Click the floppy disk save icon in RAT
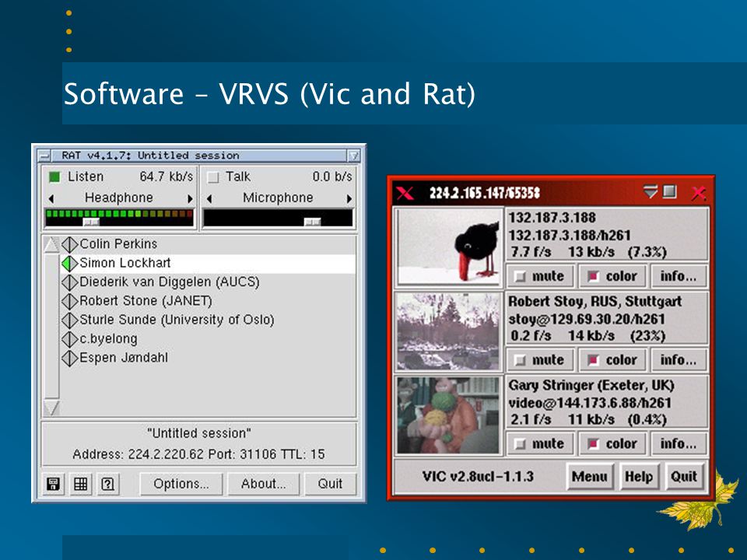 point(54,485)
